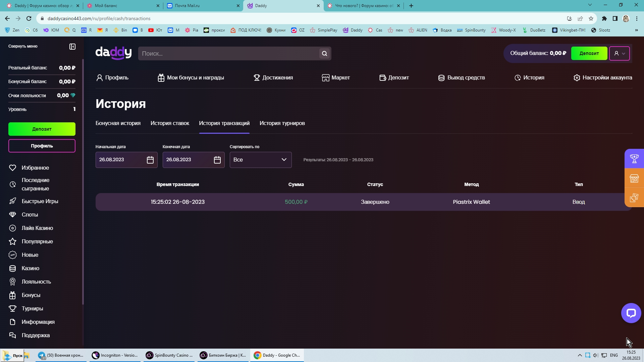Open Избранное favorites in sidebar
644x362 pixels.
click(35, 168)
